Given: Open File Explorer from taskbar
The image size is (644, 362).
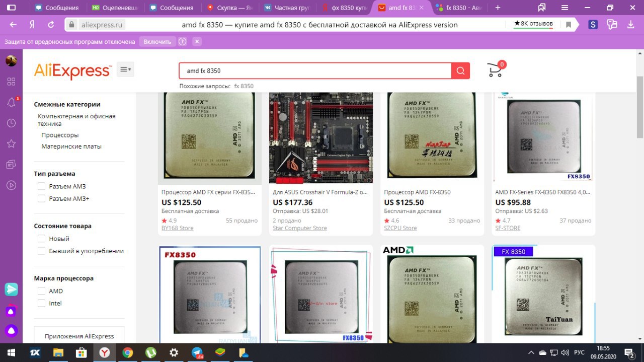Looking at the screenshot, I should [x=58, y=352].
